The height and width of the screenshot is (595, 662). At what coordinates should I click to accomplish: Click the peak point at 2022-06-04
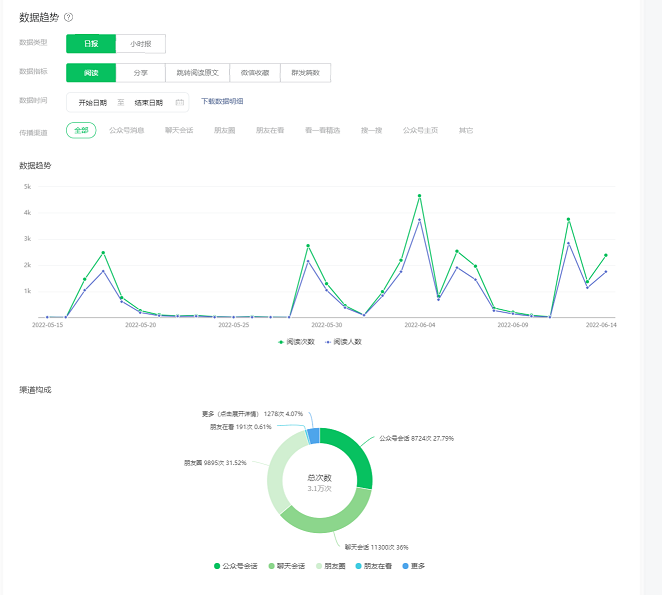(419, 196)
